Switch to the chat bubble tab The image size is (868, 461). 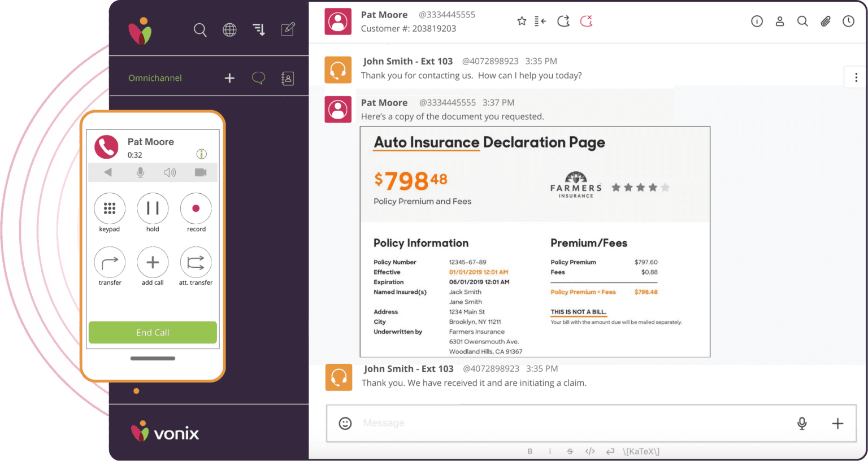258,78
